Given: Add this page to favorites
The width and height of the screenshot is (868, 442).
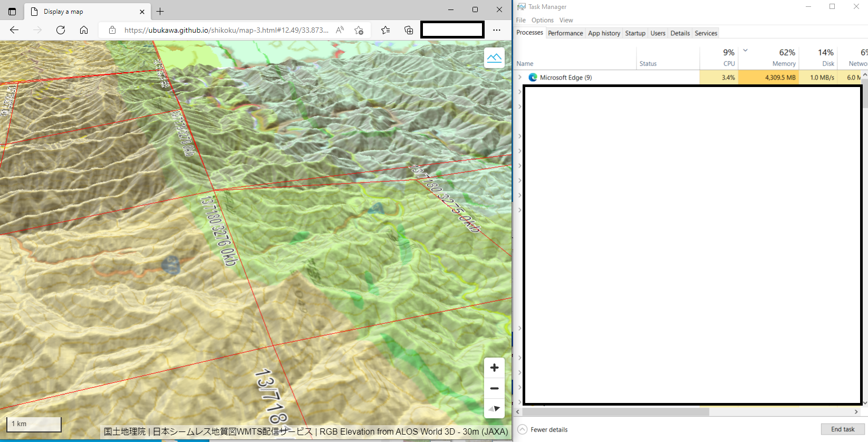Looking at the screenshot, I should point(359,30).
